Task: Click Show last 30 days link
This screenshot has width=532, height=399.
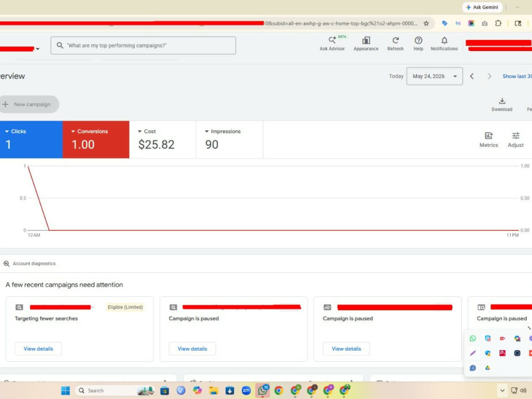Action: [517, 76]
